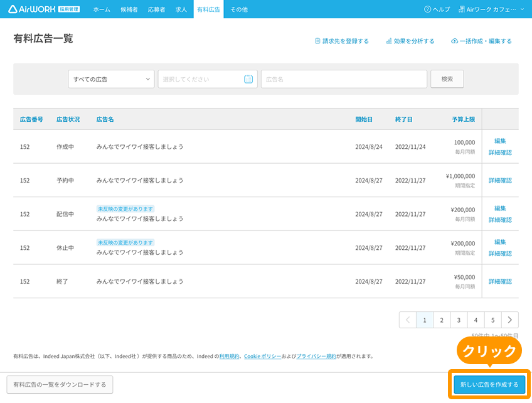Open the Indeed 利用規約 link

point(229,356)
